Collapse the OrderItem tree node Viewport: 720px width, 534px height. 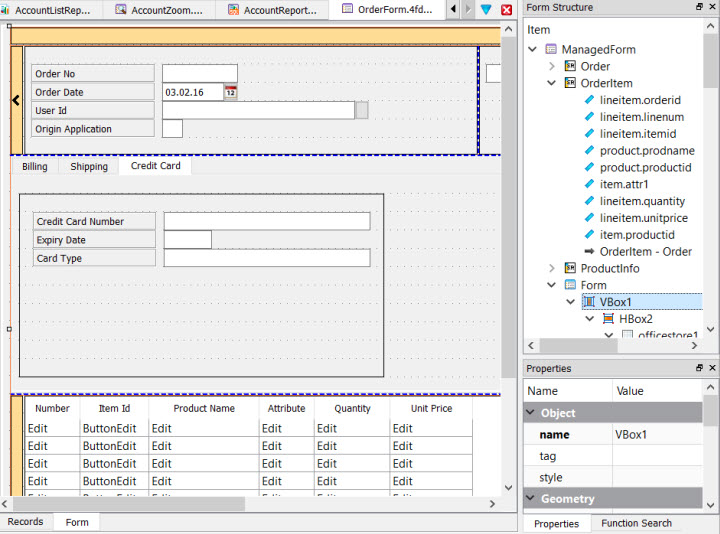tap(551, 83)
